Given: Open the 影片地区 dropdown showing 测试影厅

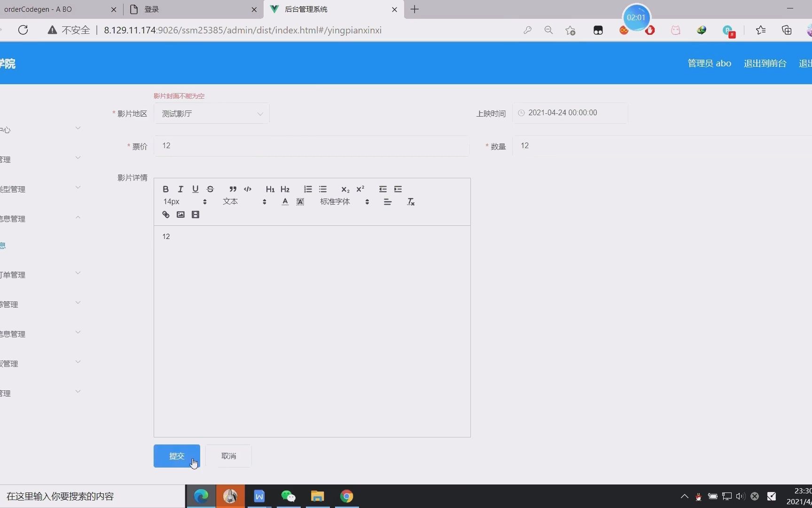Looking at the screenshot, I should pos(211,113).
